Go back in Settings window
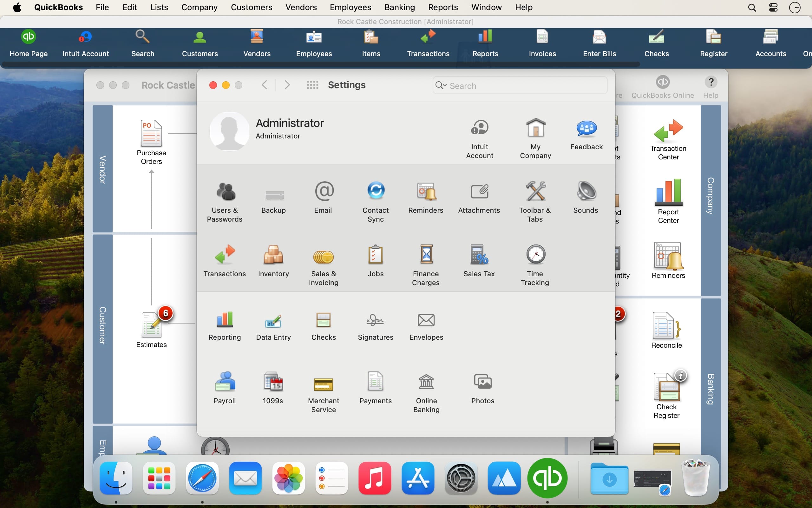Viewport: 812px width, 508px height. point(265,85)
